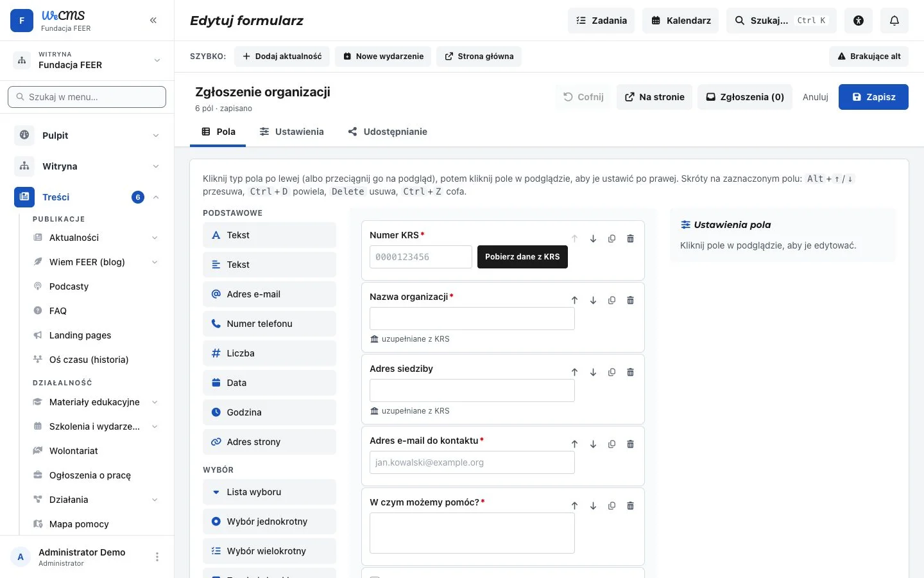
Task: Duplicate the Nazwa organizacji field
Action: tap(612, 301)
